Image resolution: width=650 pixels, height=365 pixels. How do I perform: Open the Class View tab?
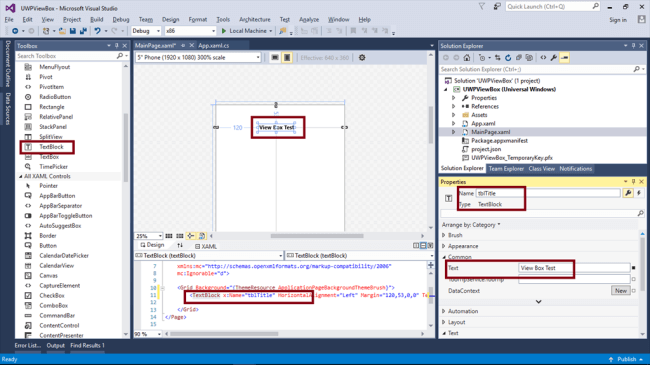541,169
